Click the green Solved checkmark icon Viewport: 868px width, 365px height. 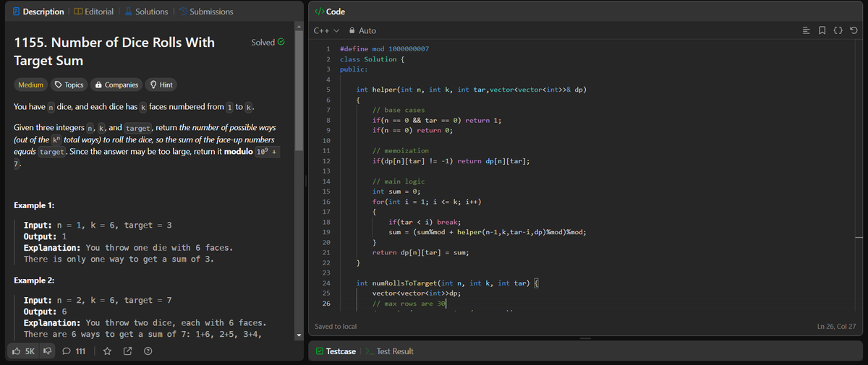coord(280,43)
